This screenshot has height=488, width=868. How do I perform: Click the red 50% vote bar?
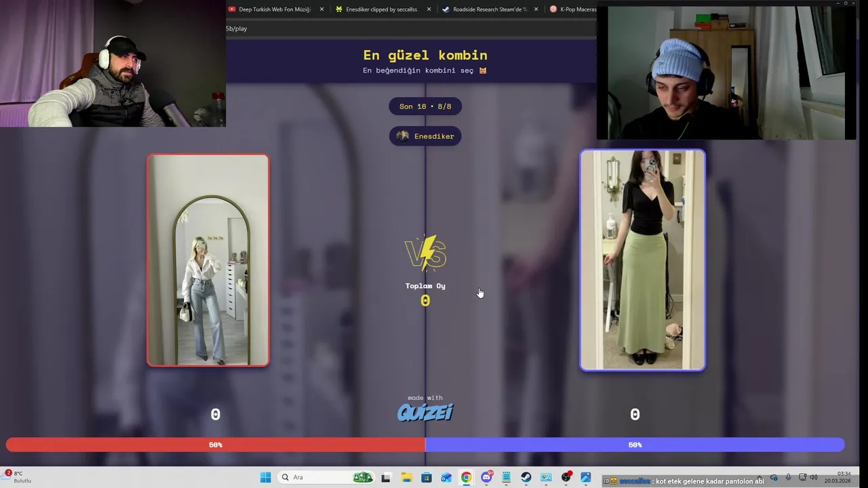click(x=216, y=445)
